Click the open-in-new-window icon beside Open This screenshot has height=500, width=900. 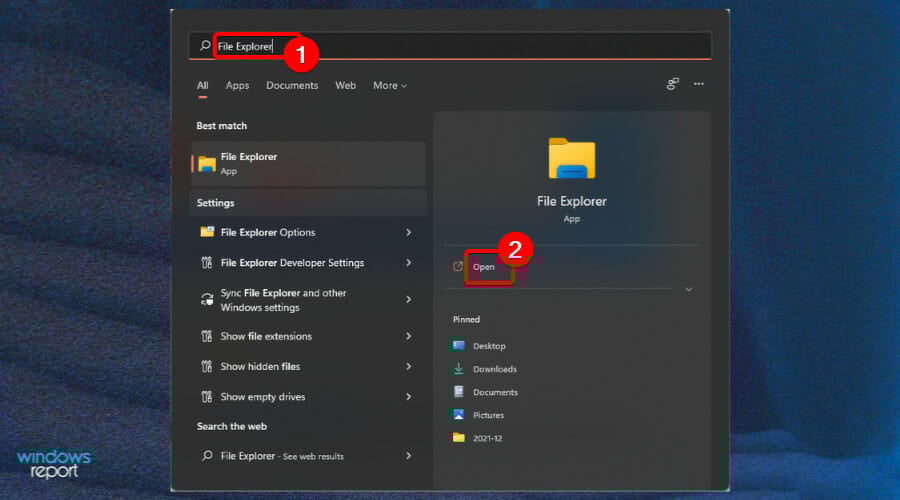point(457,266)
